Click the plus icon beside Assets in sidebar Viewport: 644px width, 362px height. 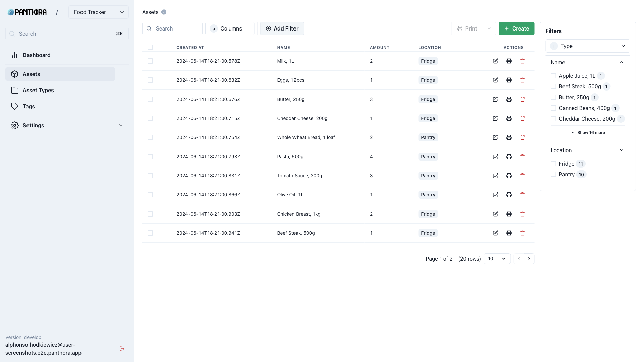click(x=122, y=74)
